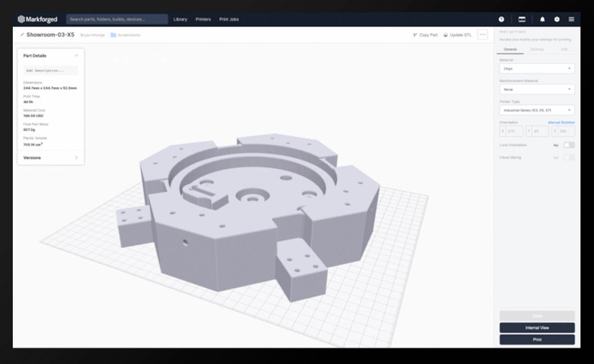Viewport: 594px width, 364px height.
Task: Click the pencil edit icon beside Showroom-03-X5
Action: [22, 35]
